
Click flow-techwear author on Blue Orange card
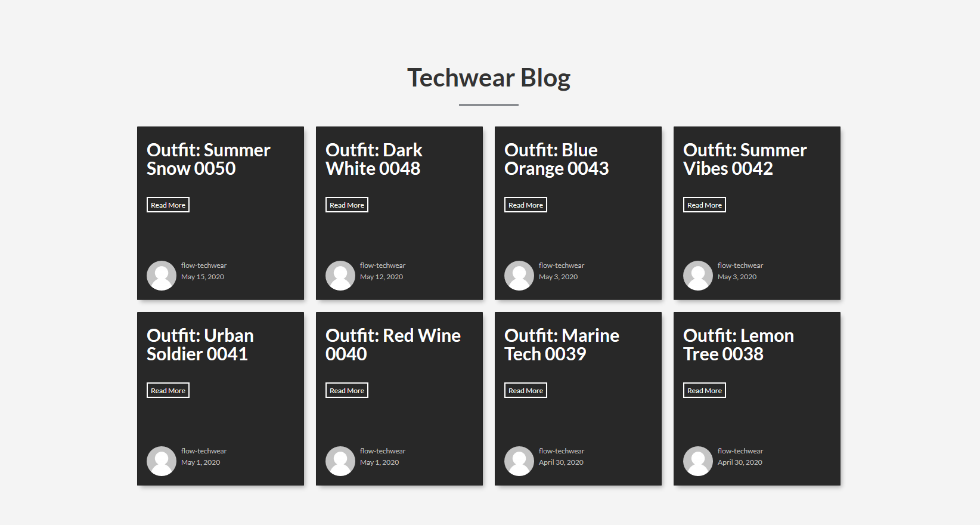coord(562,265)
